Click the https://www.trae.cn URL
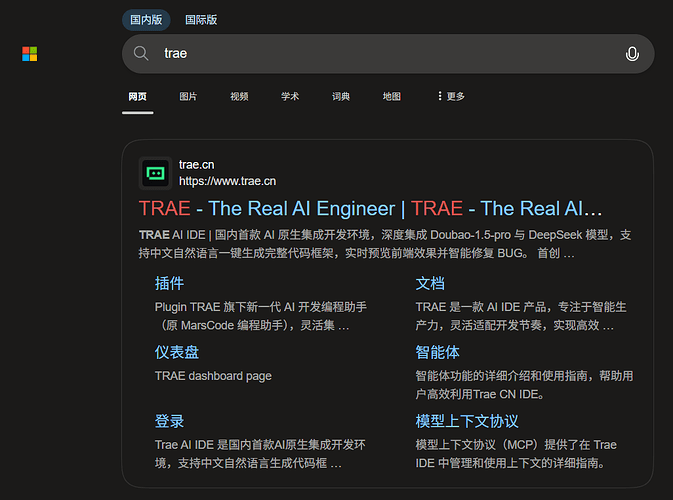 pos(227,181)
